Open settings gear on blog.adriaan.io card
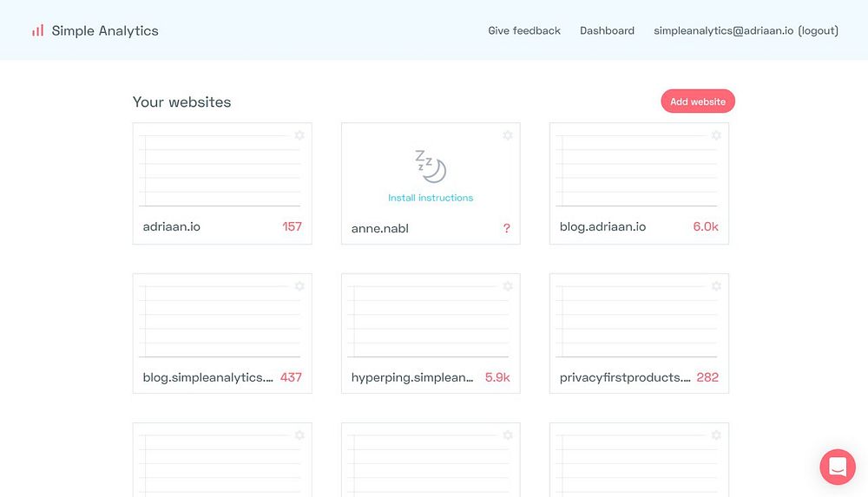The image size is (868, 497). 716,135
